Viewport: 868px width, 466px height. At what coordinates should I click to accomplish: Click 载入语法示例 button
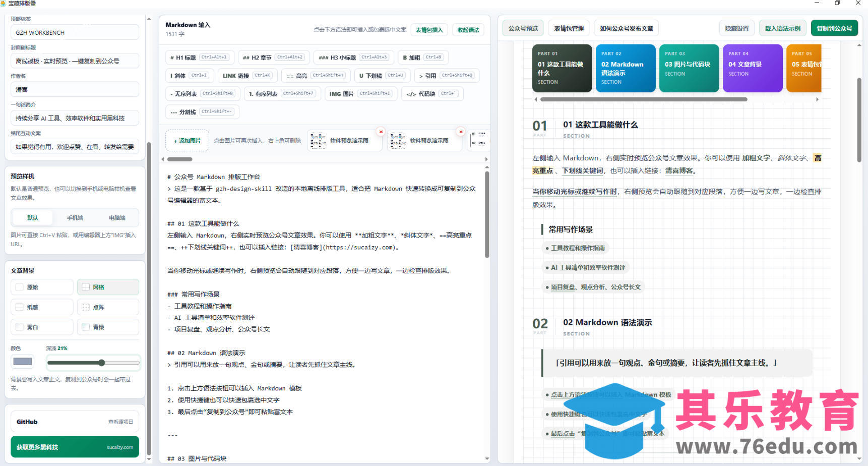[782, 28]
